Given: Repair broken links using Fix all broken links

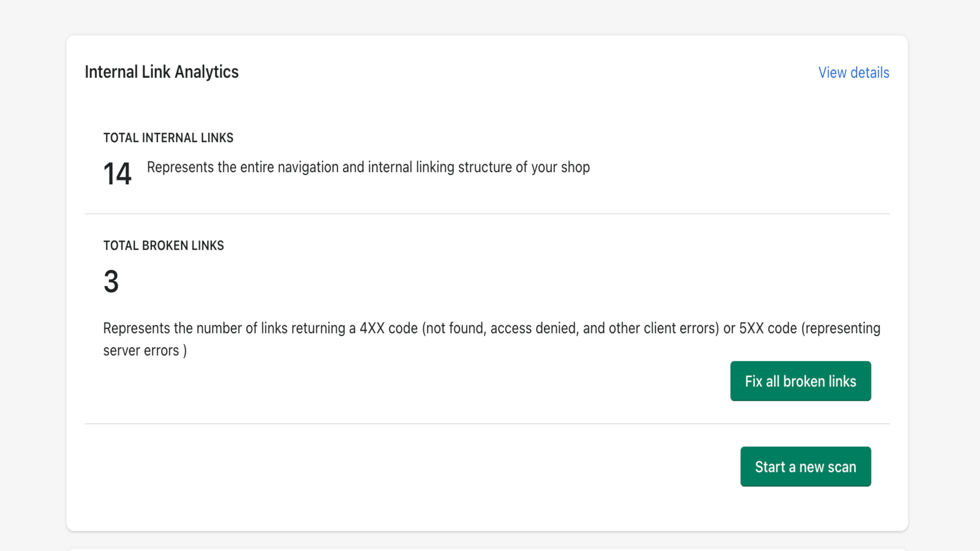Looking at the screenshot, I should tap(800, 381).
